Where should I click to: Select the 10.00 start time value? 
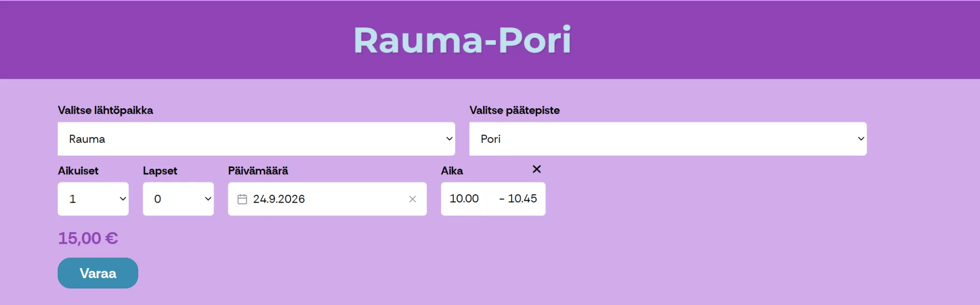464,199
